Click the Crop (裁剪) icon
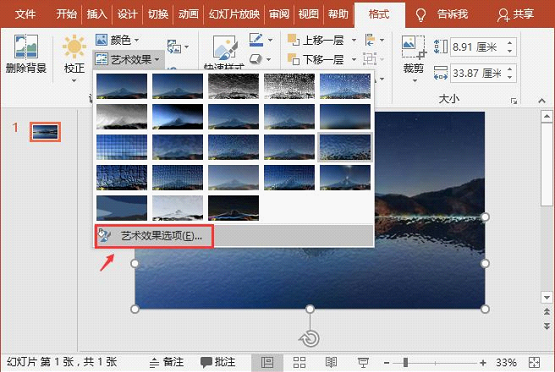Screen dimensions: 555x372 coord(413,47)
